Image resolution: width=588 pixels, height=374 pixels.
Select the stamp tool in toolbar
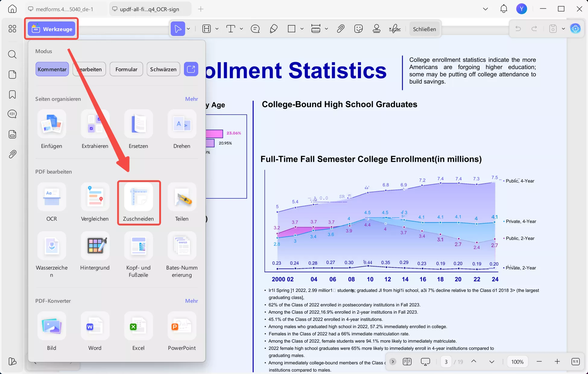pos(376,29)
